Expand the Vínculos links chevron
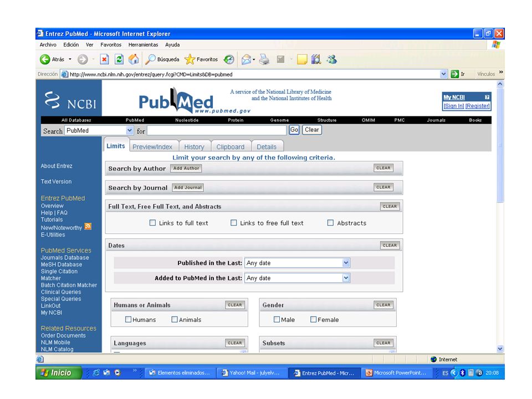Screen dimensions: 532x399 click(x=501, y=72)
